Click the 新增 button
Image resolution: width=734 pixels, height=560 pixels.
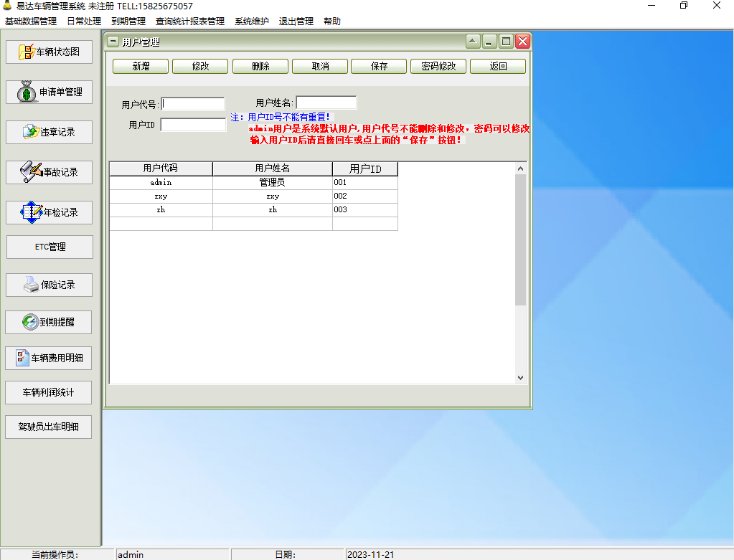pos(141,67)
